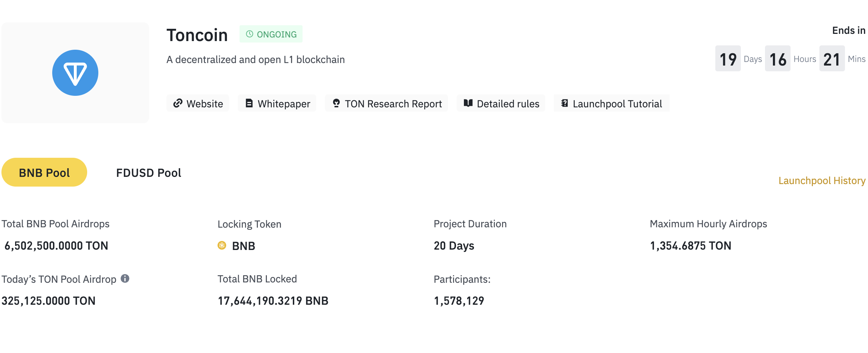This screenshot has width=868, height=353.
Task: Click the 1,354.6875 TON value
Action: tap(690, 246)
